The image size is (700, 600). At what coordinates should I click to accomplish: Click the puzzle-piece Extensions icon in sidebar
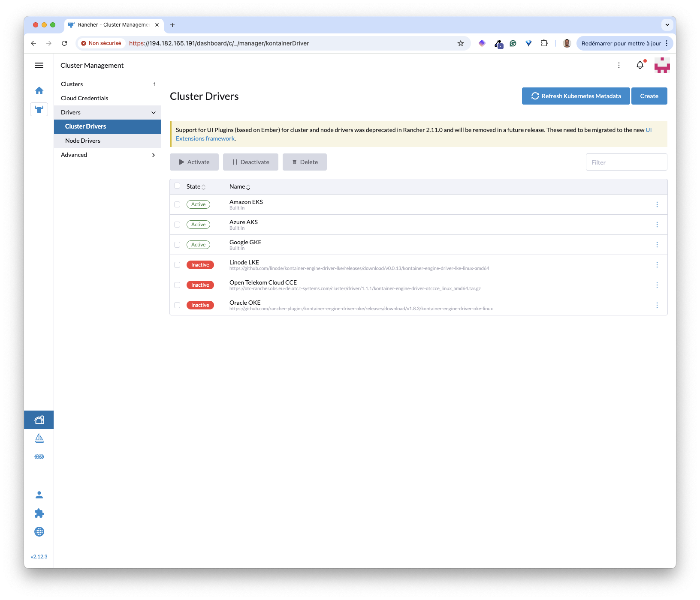pos(39,513)
